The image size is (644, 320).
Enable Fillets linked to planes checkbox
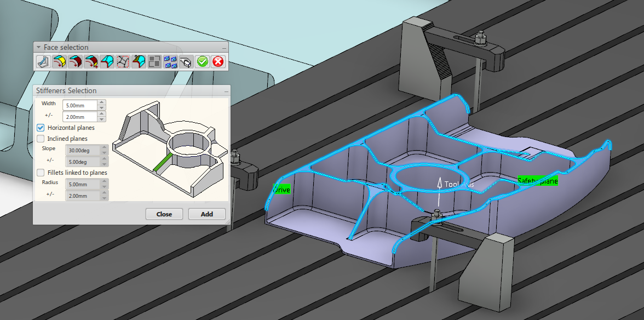click(x=41, y=173)
